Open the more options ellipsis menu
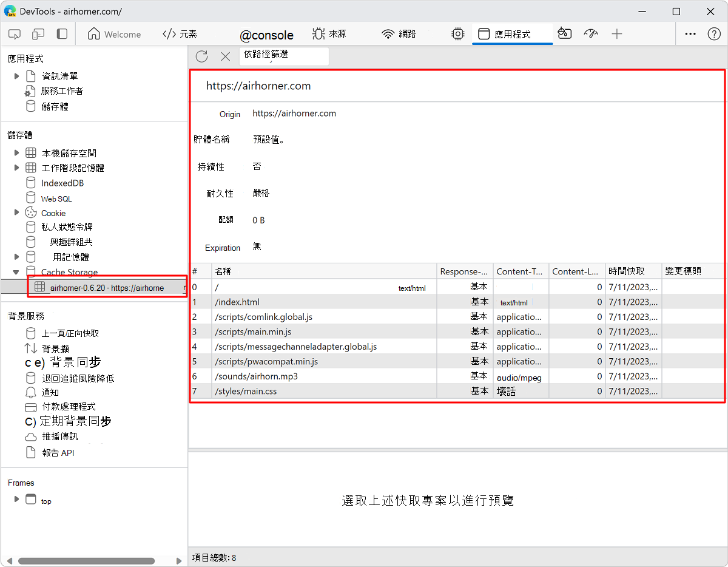This screenshot has width=728, height=567. point(690,34)
